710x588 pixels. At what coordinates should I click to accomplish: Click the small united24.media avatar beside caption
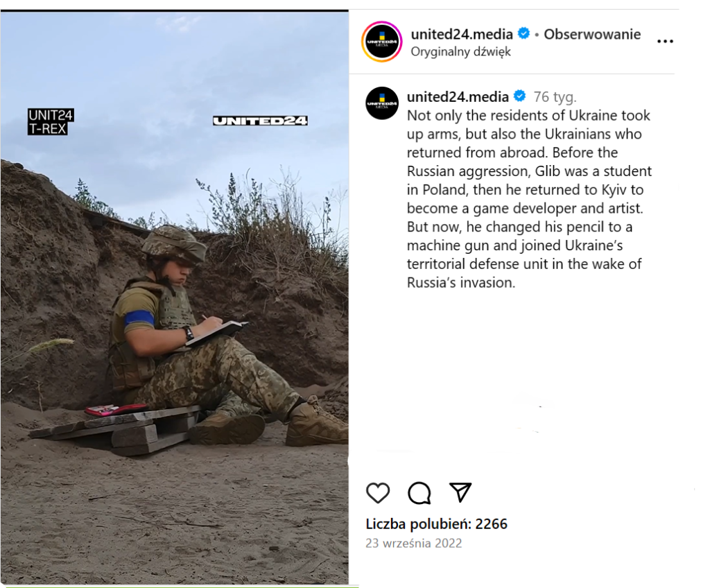(x=382, y=103)
